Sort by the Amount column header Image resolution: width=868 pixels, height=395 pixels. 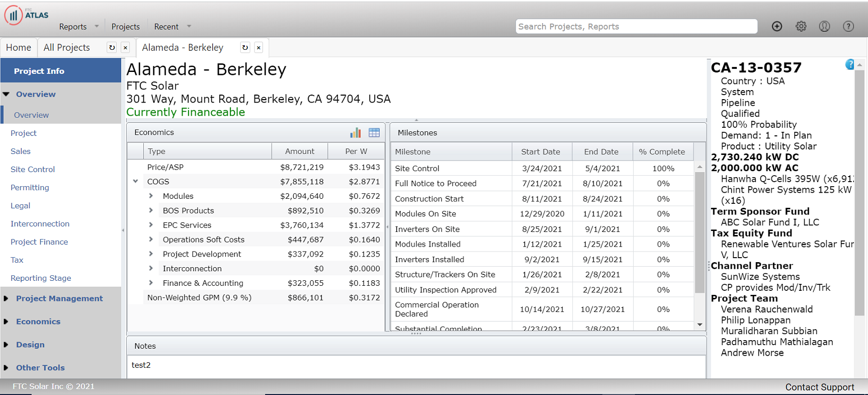pyautogui.click(x=300, y=151)
